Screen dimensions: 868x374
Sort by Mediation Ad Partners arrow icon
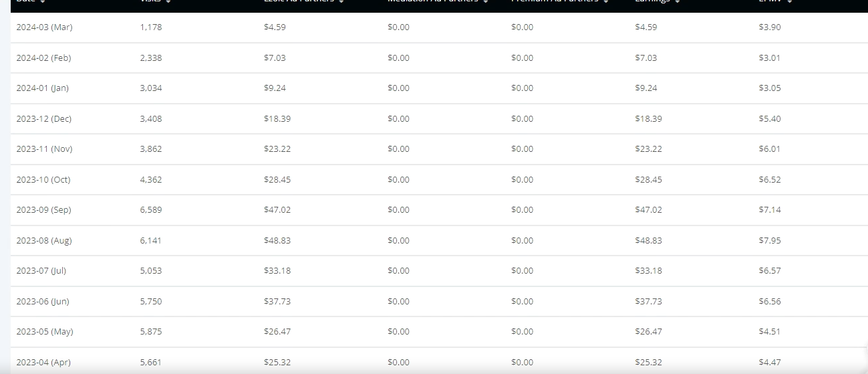click(486, 2)
